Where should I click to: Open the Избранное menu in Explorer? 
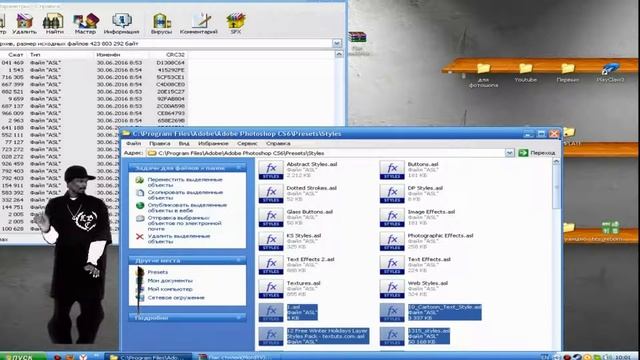[x=213, y=143]
